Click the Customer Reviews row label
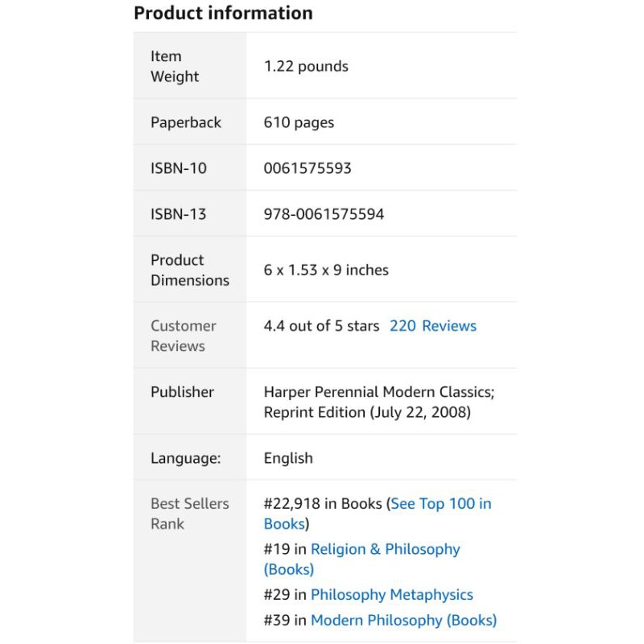Viewport: 644px width, 644px height. [x=184, y=336]
